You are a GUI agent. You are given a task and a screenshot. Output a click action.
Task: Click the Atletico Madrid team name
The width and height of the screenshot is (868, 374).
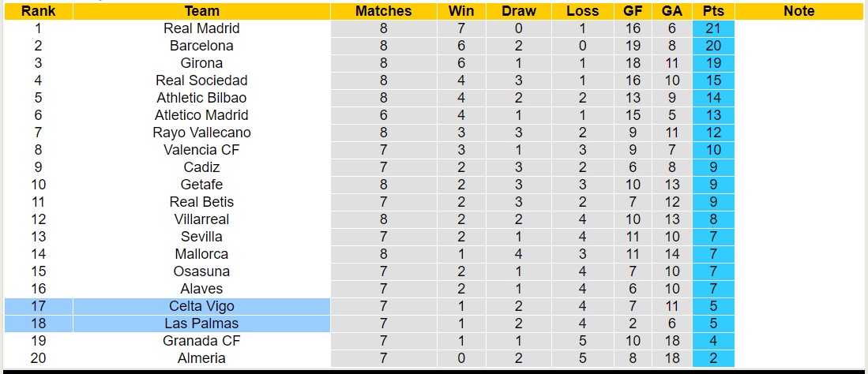coord(201,115)
